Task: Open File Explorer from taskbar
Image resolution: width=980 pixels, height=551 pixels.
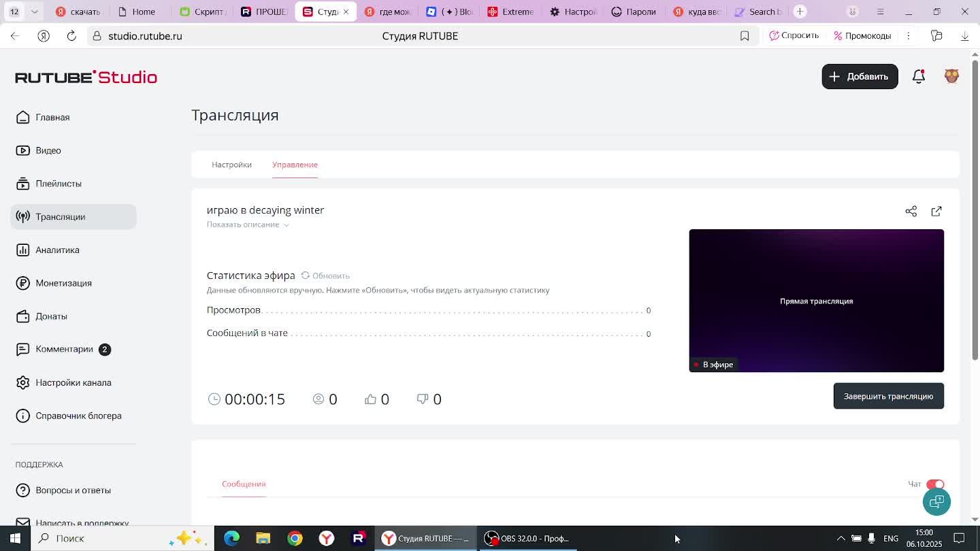Action: pos(263,538)
